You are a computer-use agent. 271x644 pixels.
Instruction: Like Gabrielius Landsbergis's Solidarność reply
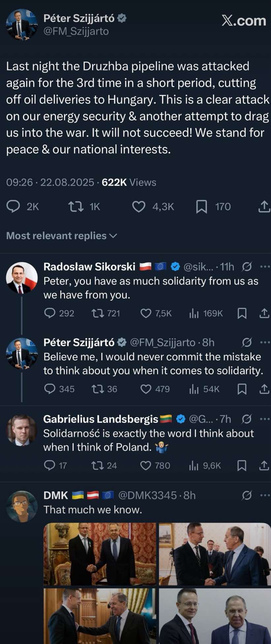[146, 466]
